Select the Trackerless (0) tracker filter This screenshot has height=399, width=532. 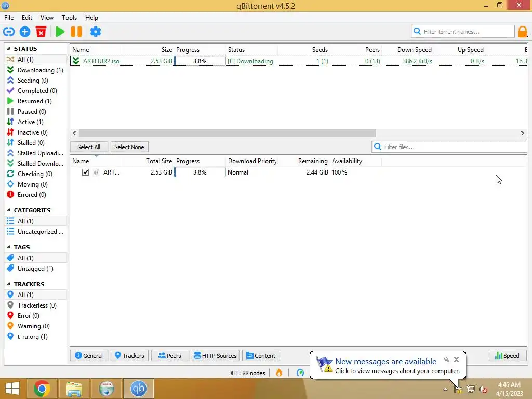point(35,305)
